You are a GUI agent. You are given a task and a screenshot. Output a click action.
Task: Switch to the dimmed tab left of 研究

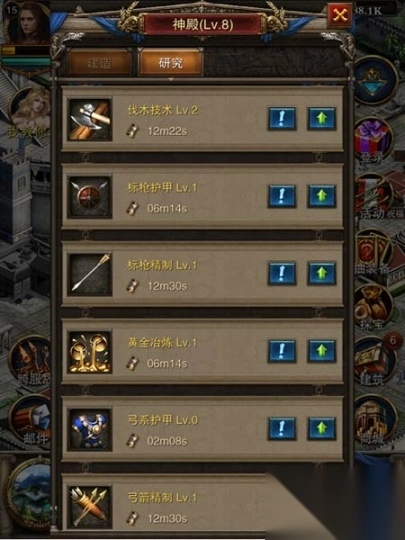point(100,63)
